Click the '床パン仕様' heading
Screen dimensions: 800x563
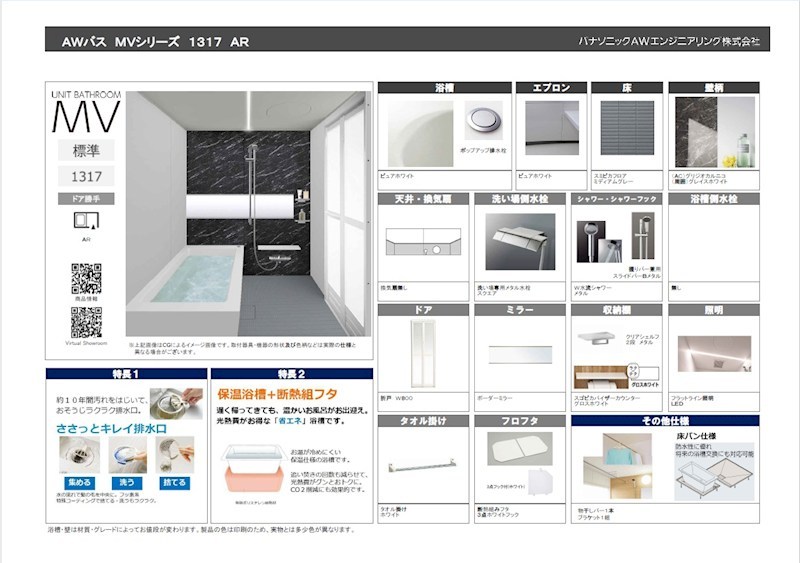pyautogui.click(x=696, y=436)
